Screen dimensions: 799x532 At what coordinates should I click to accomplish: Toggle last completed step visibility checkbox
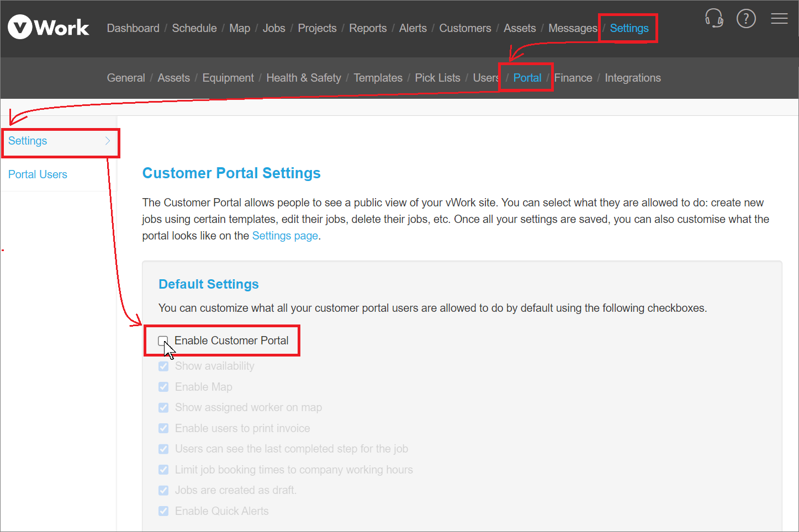pyautogui.click(x=163, y=449)
